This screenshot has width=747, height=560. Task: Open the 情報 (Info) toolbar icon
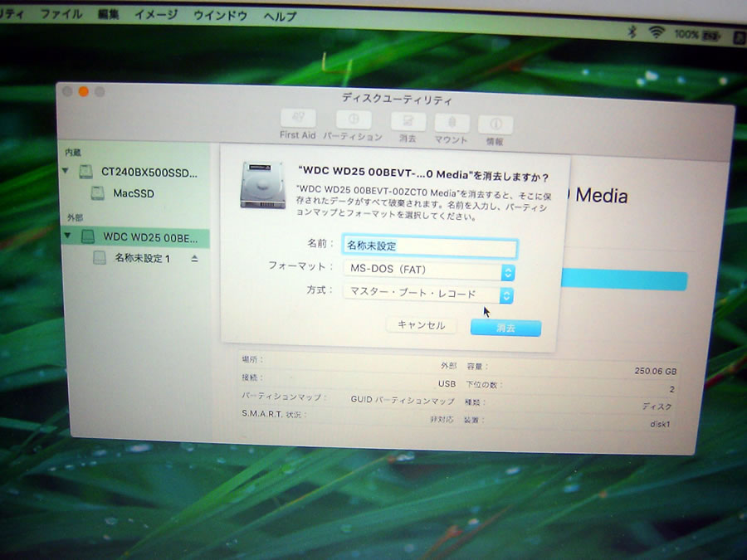click(496, 124)
